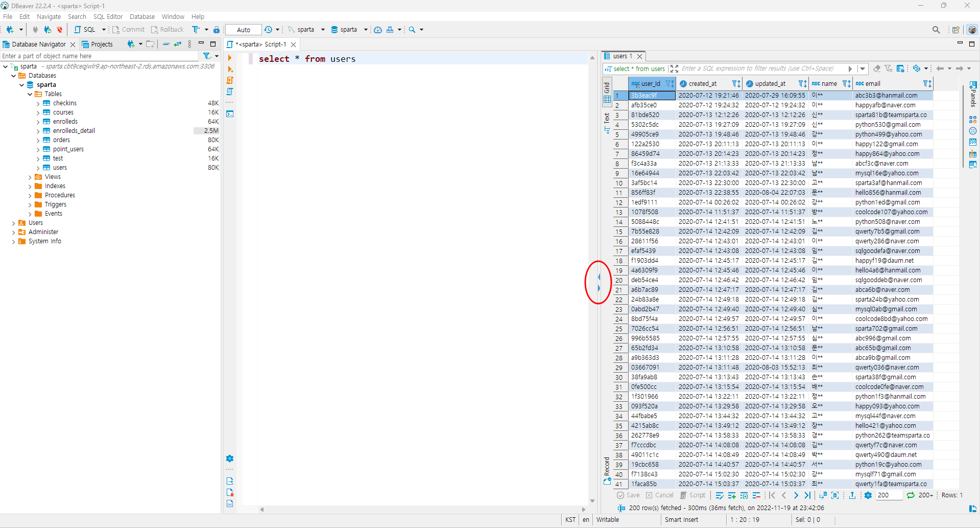Click the Cancel button in results toolbar
The width and height of the screenshot is (980, 528).
click(x=660, y=495)
